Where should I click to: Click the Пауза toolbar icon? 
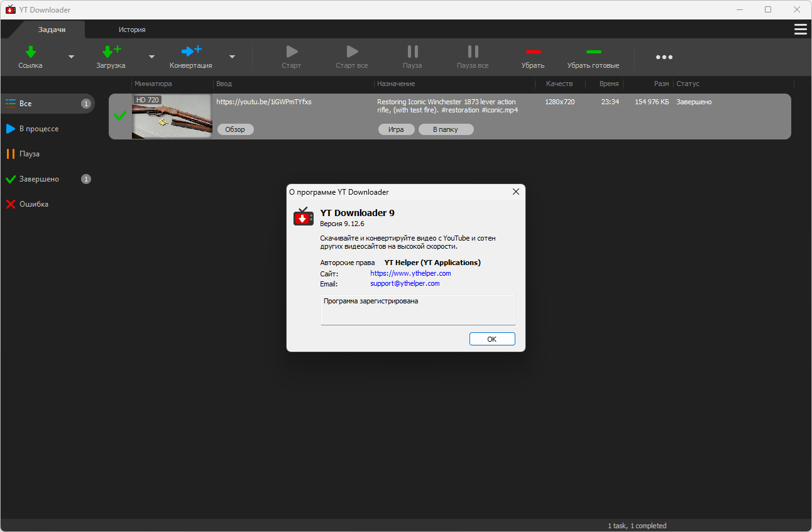pos(412,52)
